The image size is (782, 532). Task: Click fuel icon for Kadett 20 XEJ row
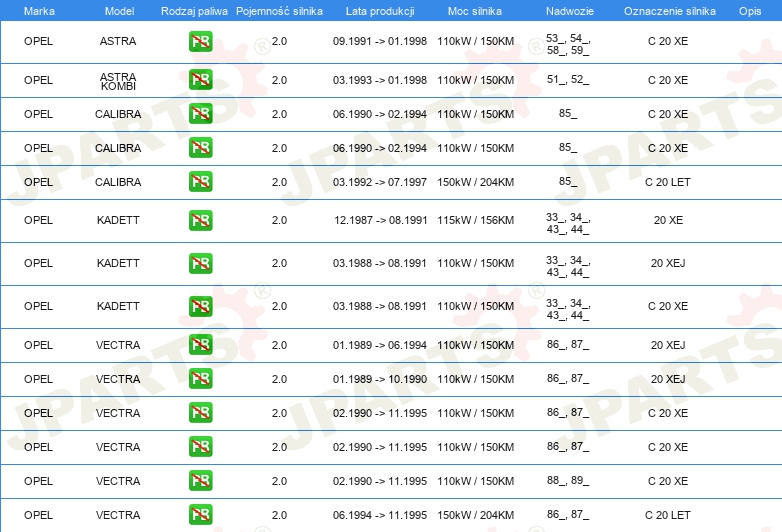point(200,263)
